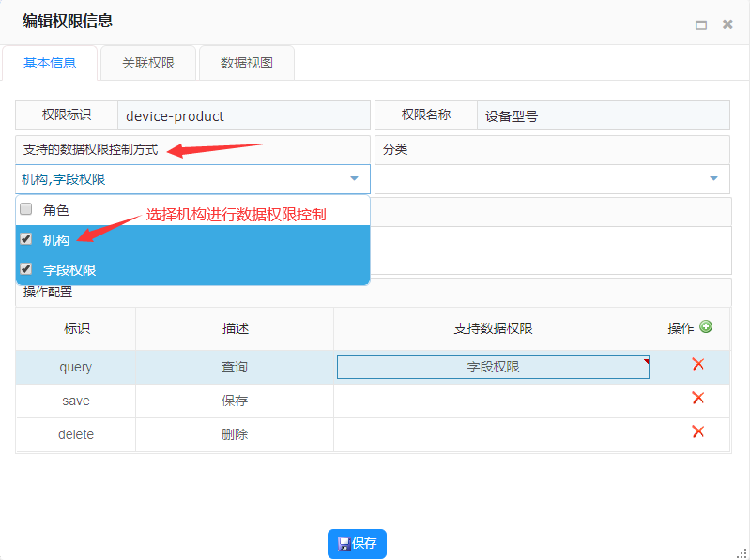Screen dimensions: 750x560
Task: Maximize the edit permission dialog
Action: click(x=700, y=25)
